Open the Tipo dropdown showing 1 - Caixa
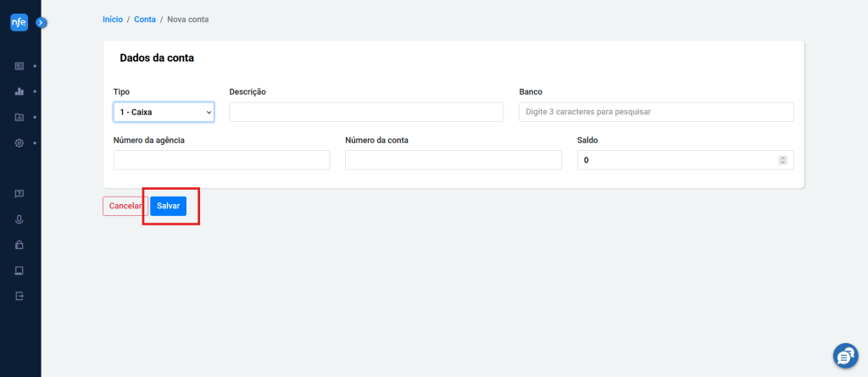The height and width of the screenshot is (377, 868). coord(164,112)
